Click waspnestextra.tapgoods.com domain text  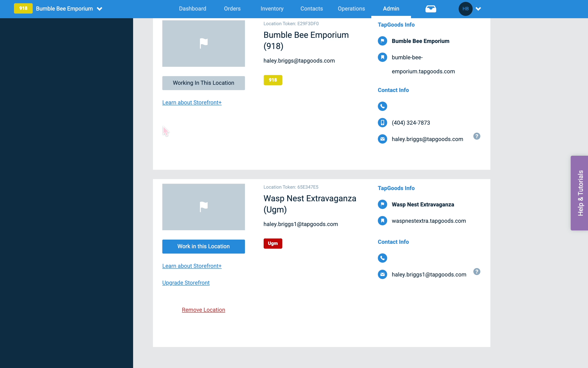pos(429,221)
